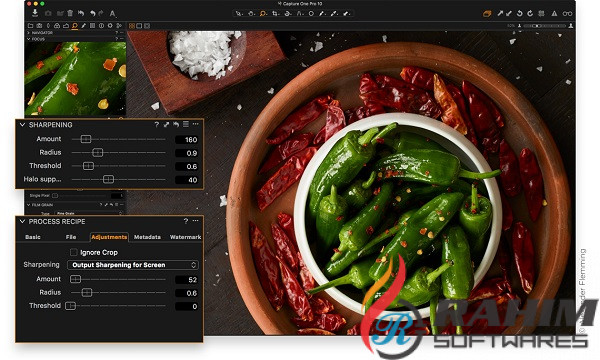
Task: Click the reset adjustments icon beside trash
Action: tap(81, 13)
